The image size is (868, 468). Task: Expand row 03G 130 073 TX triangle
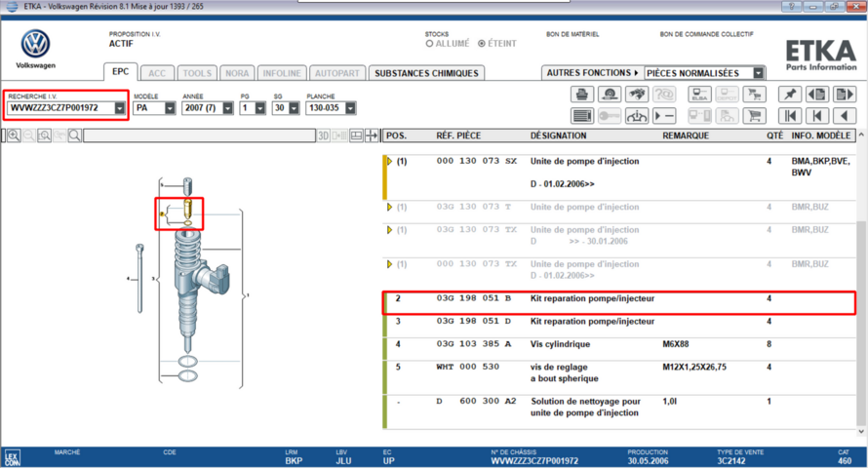pyautogui.click(x=390, y=229)
